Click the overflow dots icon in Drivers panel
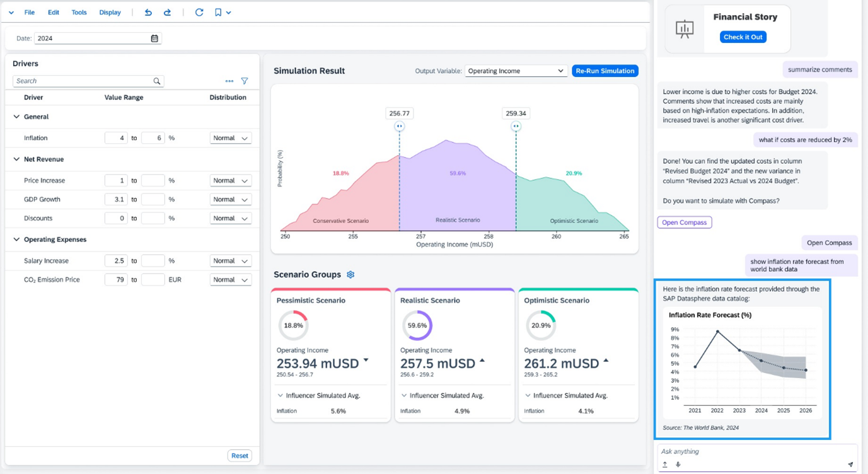 [228, 81]
